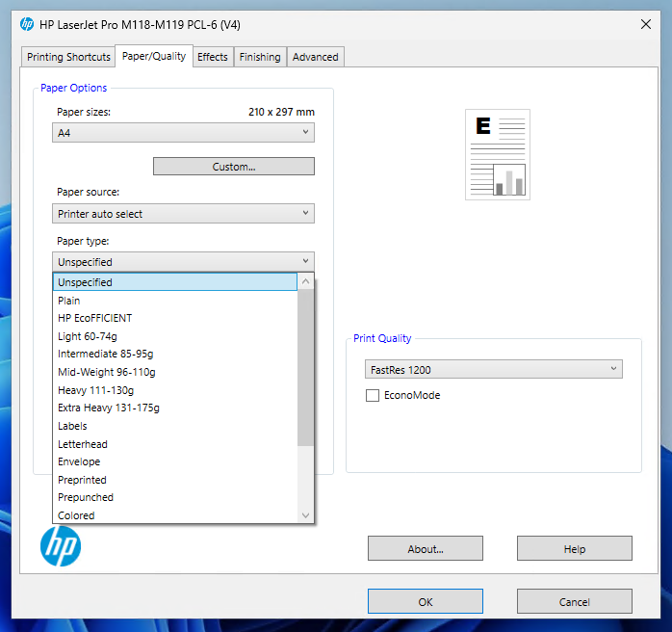Open the FastRes 1200 print quality dropdown
Screen dimensions: 672x632
(x=493, y=369)
